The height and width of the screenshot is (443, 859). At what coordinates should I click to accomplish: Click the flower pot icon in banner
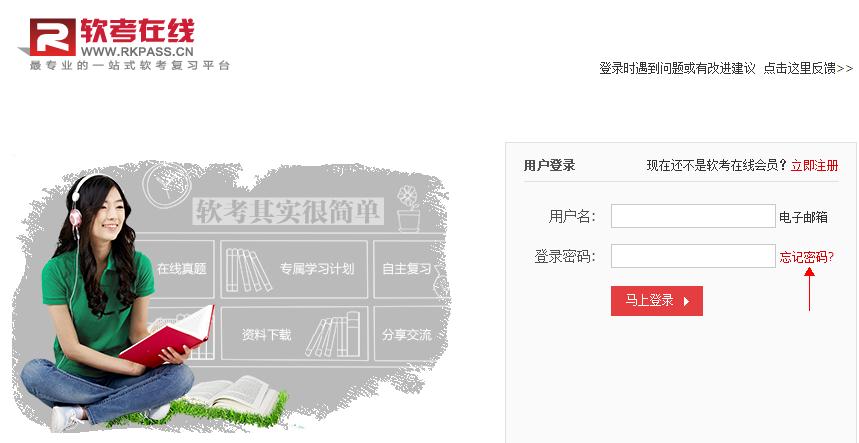(x=408, y=208)
